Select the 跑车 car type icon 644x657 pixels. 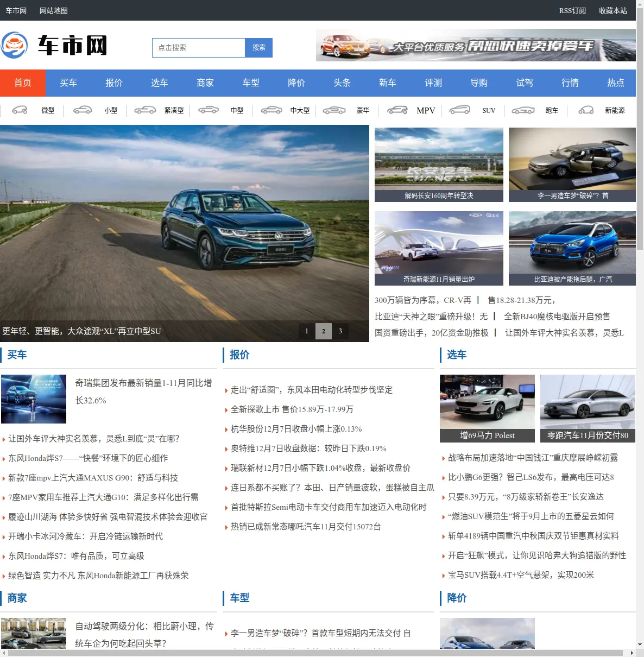coord(523,110)
